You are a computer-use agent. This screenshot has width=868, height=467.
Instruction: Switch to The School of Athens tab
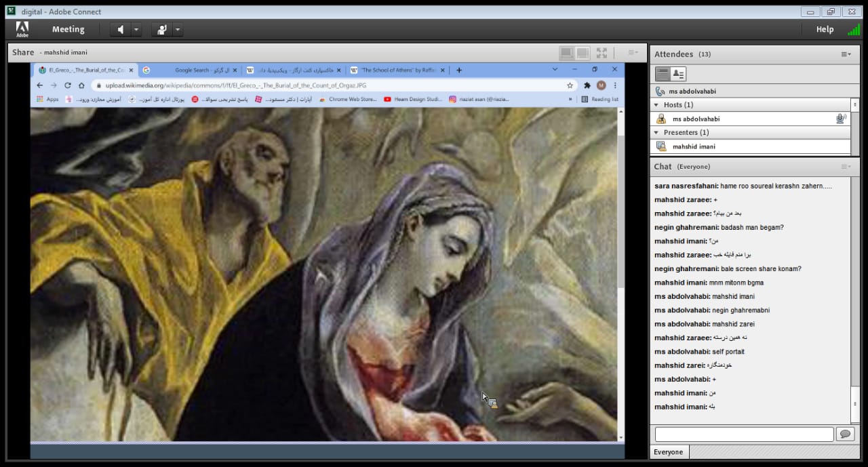tap(397, 70)
